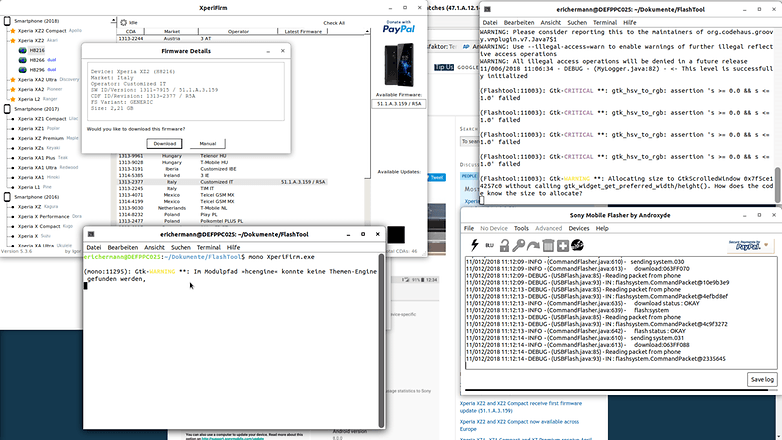Click terminal icon in upper-right FlashTool terminal titlebar
Image resolution: width=782 pixels, height=440 pixels.
pyautogui.click(x=487, y=9)
